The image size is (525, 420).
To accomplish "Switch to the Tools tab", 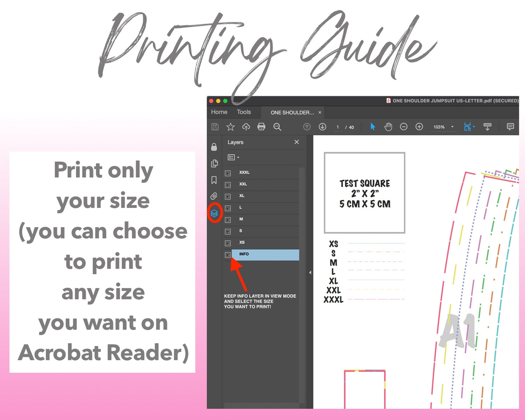I will tap(244, 112).
